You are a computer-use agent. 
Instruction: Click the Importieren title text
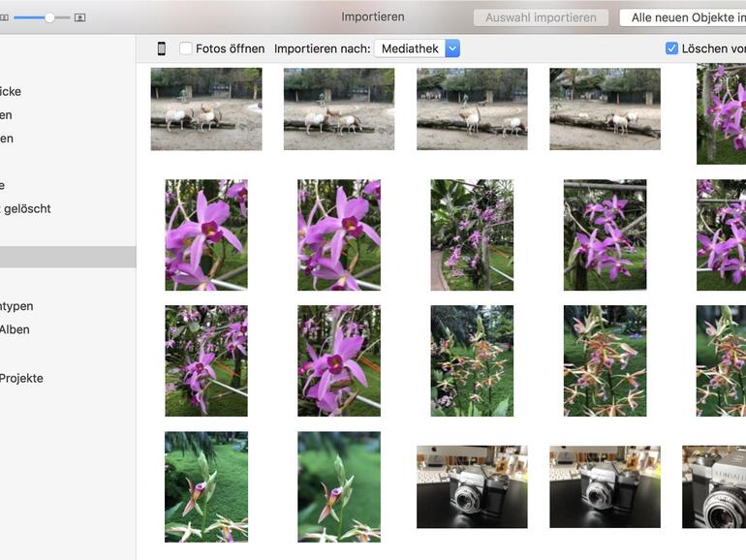point(373,16)
